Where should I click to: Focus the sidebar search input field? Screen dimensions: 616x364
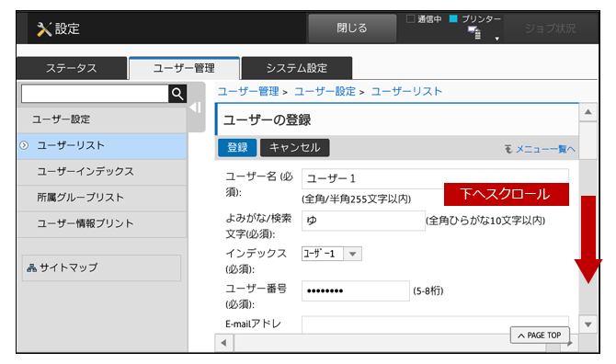pyautogui.click(x=95, y=94)
